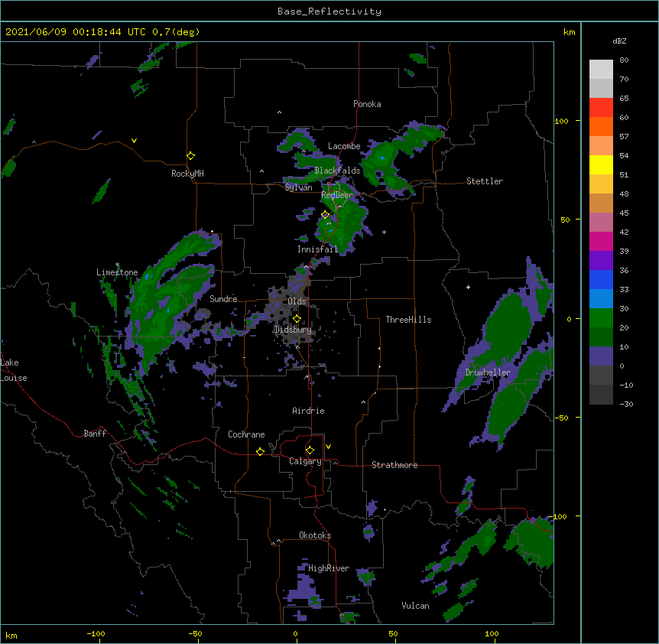The width and height of the screenshot is (659, 644).
Task: Click the km label at top right
Action: 569,32
